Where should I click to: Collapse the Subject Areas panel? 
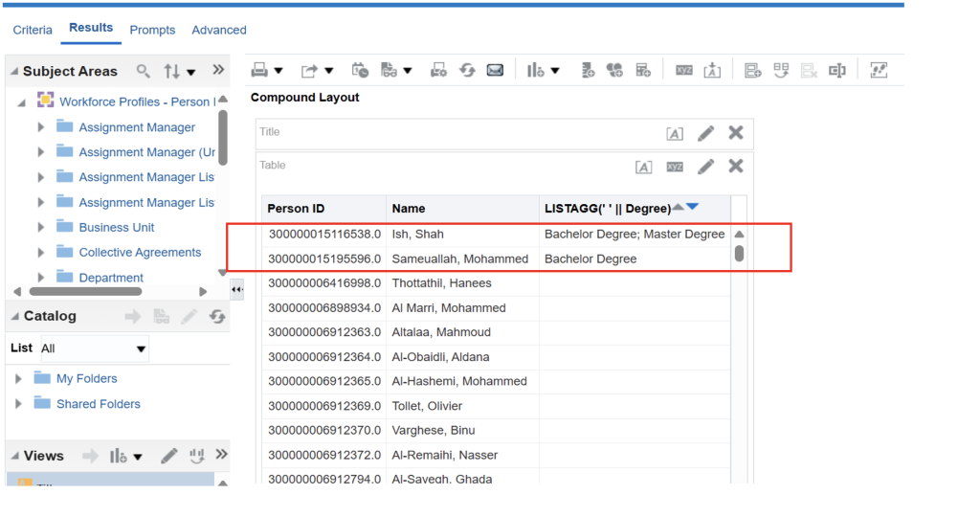click(x=12, y=72)
